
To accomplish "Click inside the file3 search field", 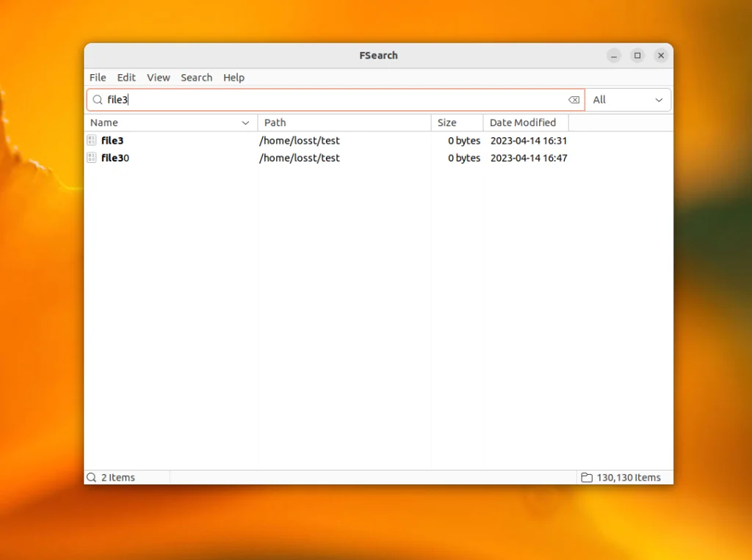I will pos(330,100).
